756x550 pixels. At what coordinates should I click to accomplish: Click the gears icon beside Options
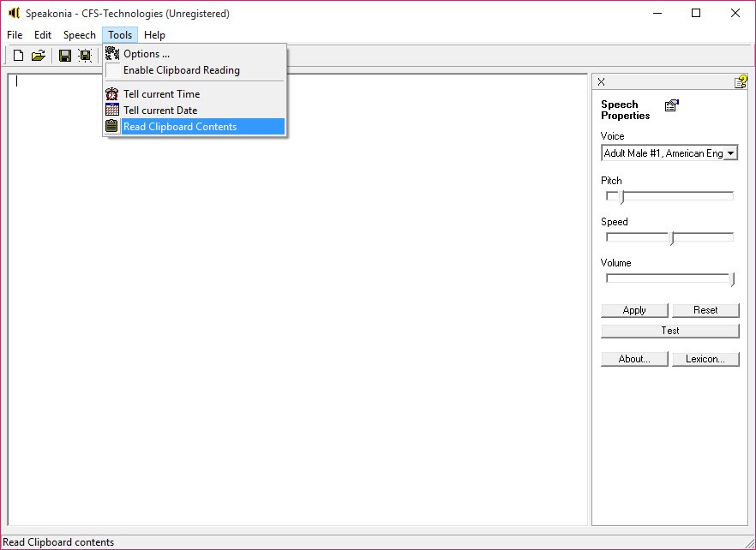tap(111, 53)
